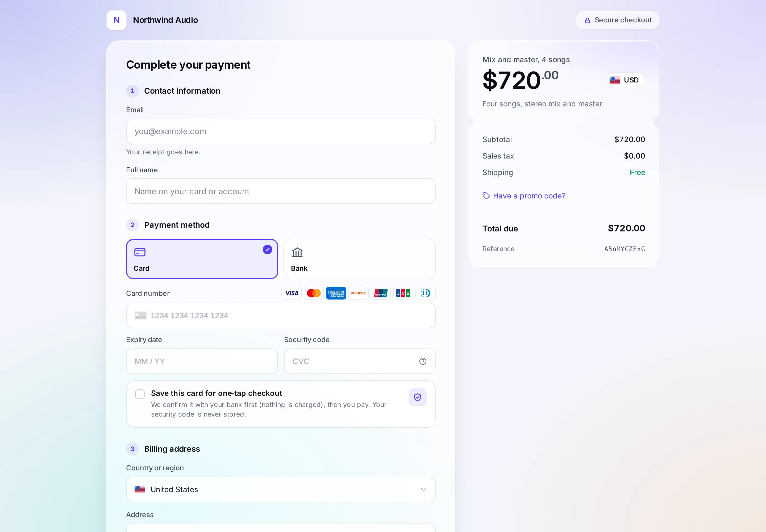Click the Visa card brand icon

pyautogui.click(x=291, y=293)
